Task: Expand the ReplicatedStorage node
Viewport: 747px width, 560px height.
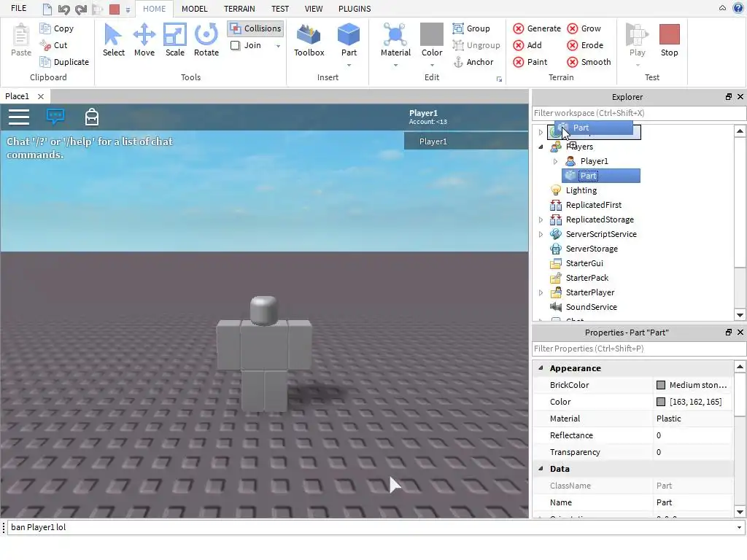Action: (541, 220)
